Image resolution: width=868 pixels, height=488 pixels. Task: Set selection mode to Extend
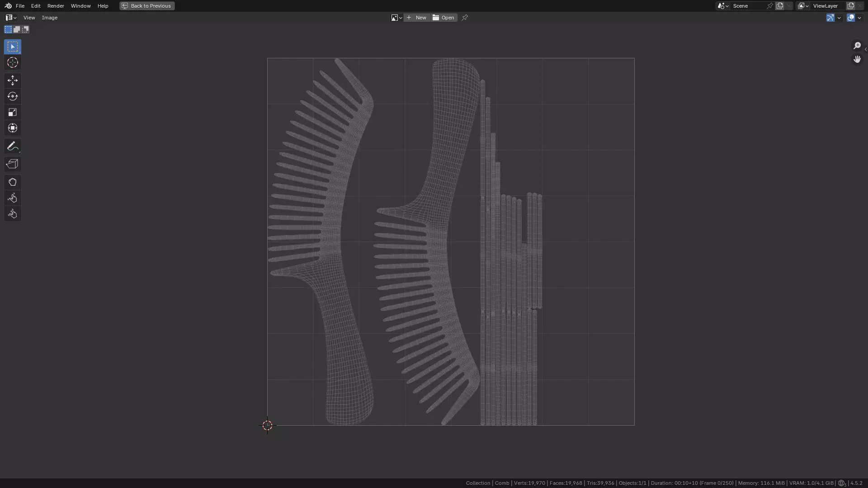pos(17,29)
